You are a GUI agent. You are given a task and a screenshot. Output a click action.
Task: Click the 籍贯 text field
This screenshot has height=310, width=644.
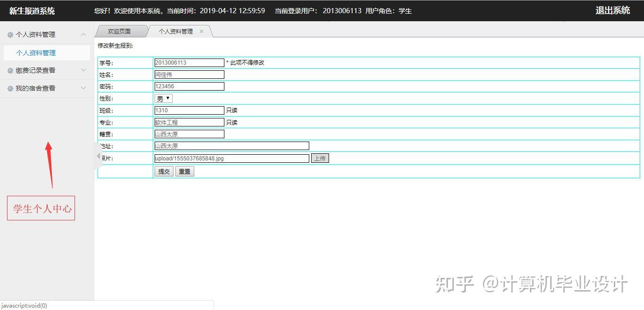(190, 134)
